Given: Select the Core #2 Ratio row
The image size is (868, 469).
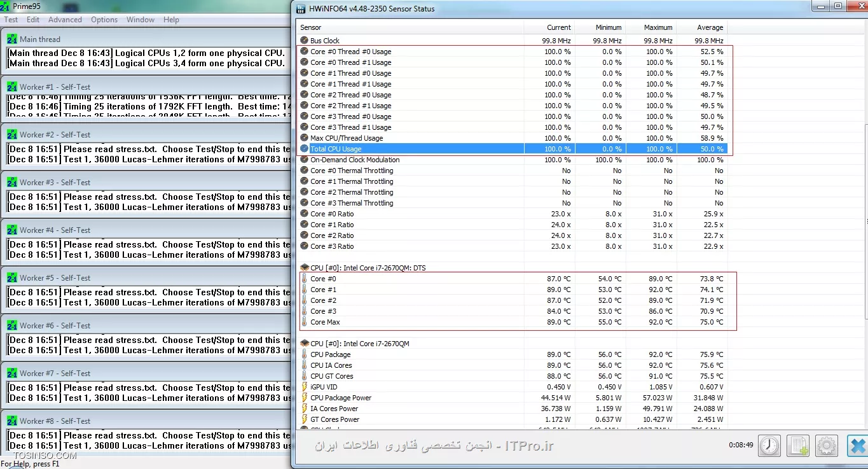Looking at the screenshot, I should (513, 235).
